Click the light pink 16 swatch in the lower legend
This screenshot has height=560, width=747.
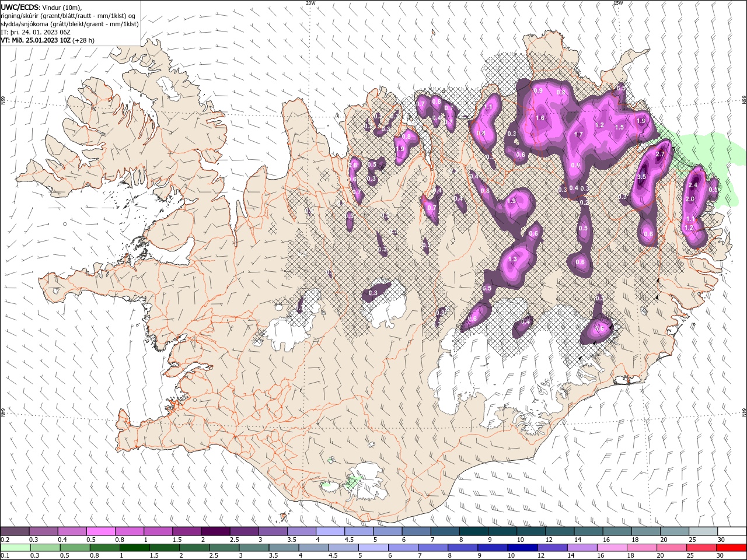612,548
